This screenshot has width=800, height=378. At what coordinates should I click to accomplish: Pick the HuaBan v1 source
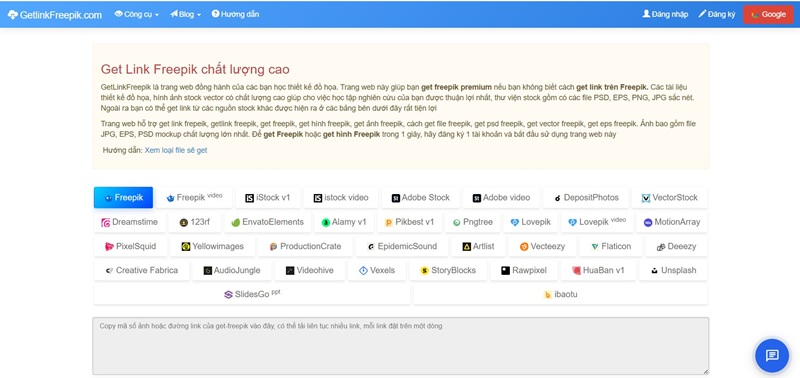coord(598,270)
